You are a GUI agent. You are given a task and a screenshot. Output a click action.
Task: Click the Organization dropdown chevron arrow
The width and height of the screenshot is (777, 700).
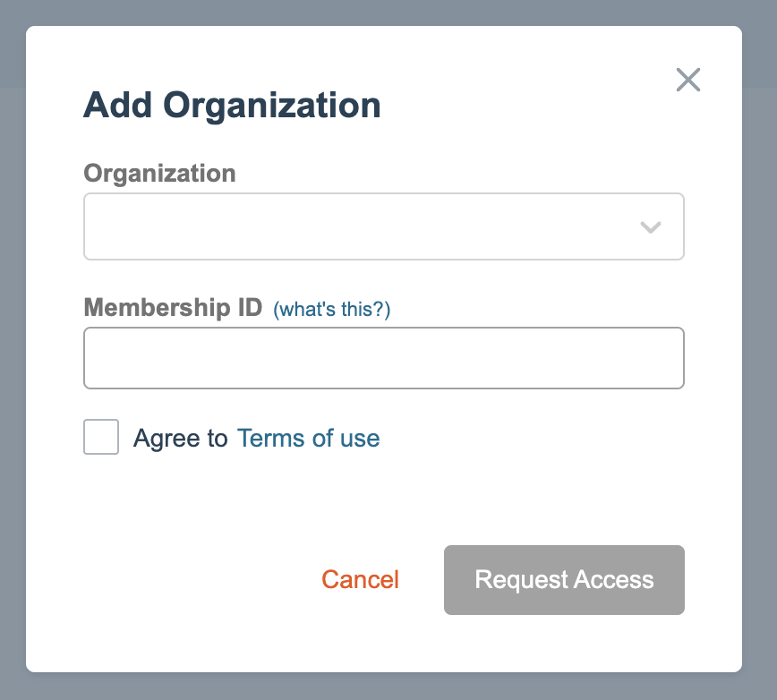651,227
